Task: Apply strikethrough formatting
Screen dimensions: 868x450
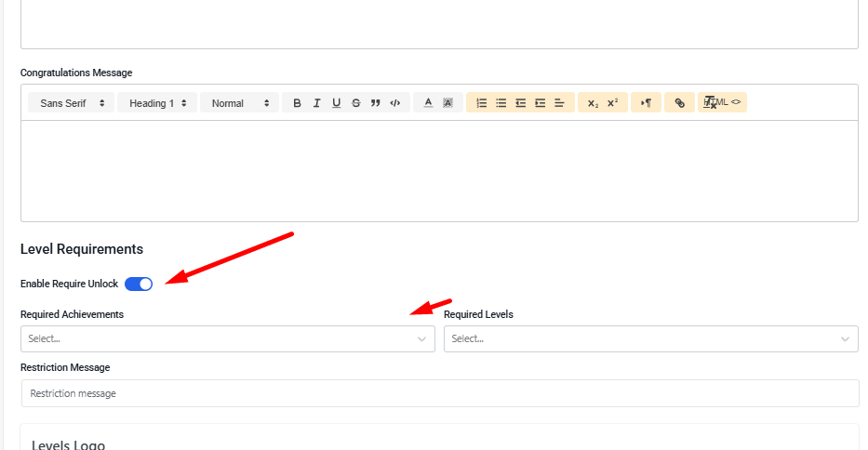Action: point(356,103)
